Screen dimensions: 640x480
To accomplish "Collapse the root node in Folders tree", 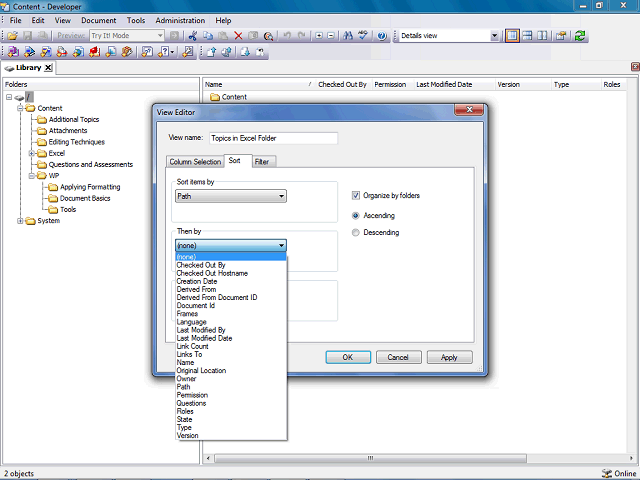I will point(9,97).
